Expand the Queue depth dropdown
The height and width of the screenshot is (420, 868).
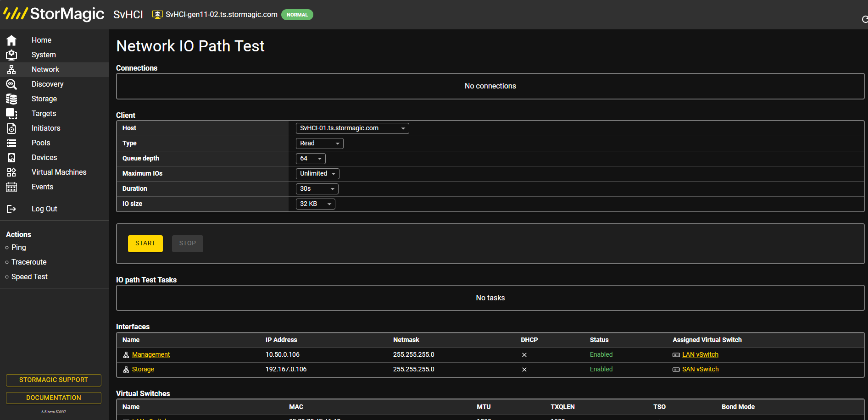coord(311,159)
